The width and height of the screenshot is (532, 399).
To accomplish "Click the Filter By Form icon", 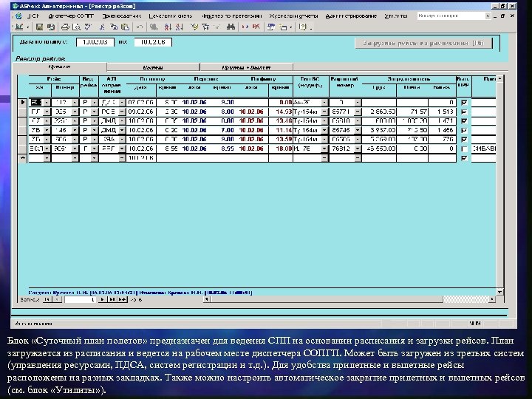I will [205, 27].
